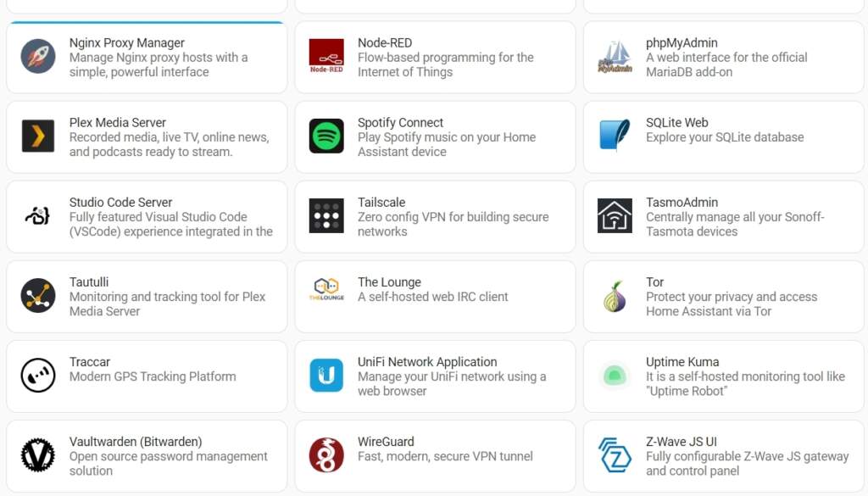Click the Plex Media Server icon
The width and height of the screenshot is (868, 496).
tap(38, 137)
